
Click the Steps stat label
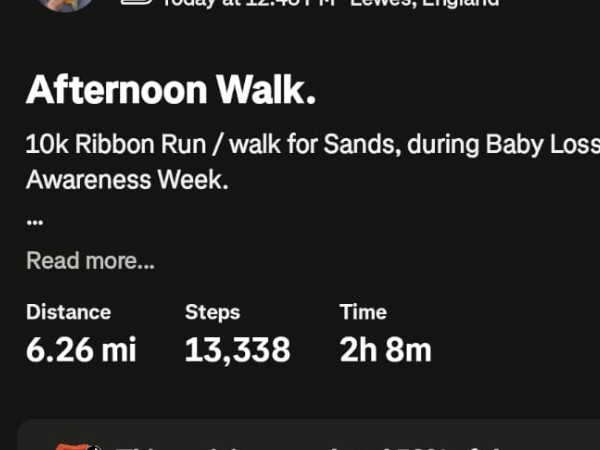(212, 312)
